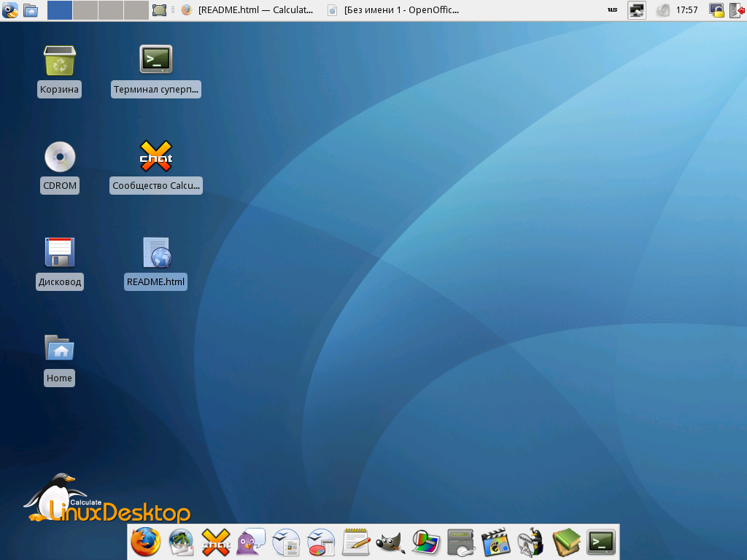Switch to the OpenOffice document window
The height and width of the screenshot is (560, 747).
(x=394, y=10)
